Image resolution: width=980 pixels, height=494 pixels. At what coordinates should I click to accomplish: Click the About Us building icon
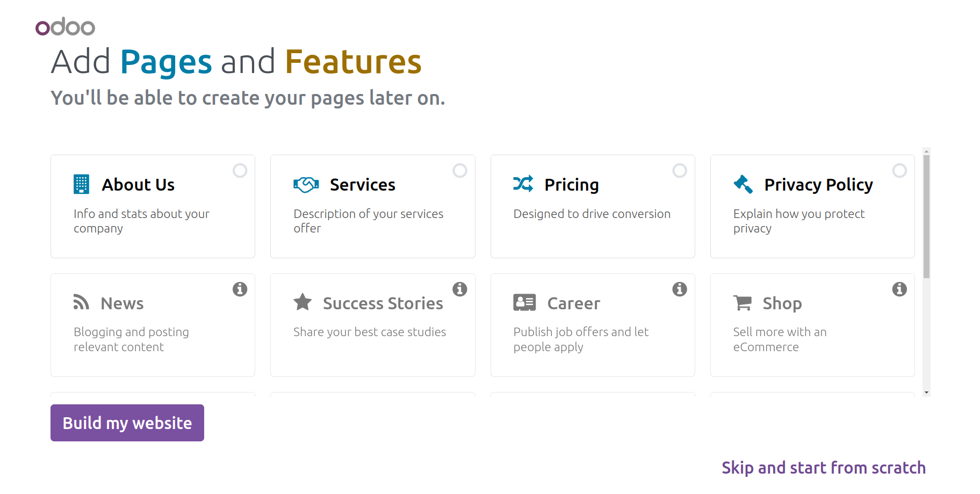pos(81,184)
